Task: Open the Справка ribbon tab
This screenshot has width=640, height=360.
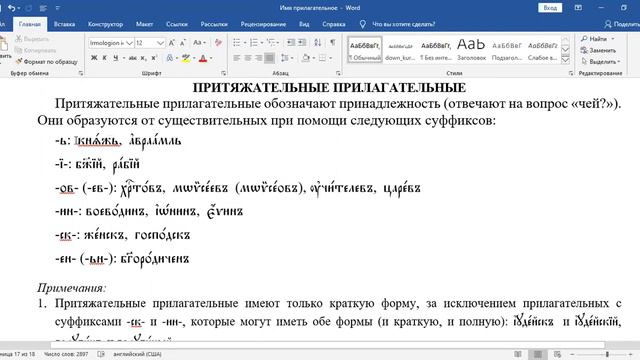Action: pos(333,24)
